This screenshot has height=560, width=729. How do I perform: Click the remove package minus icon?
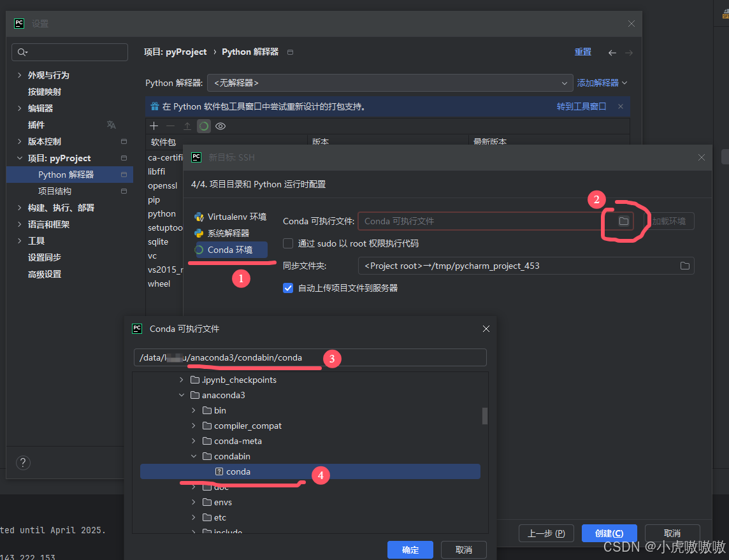171,126
